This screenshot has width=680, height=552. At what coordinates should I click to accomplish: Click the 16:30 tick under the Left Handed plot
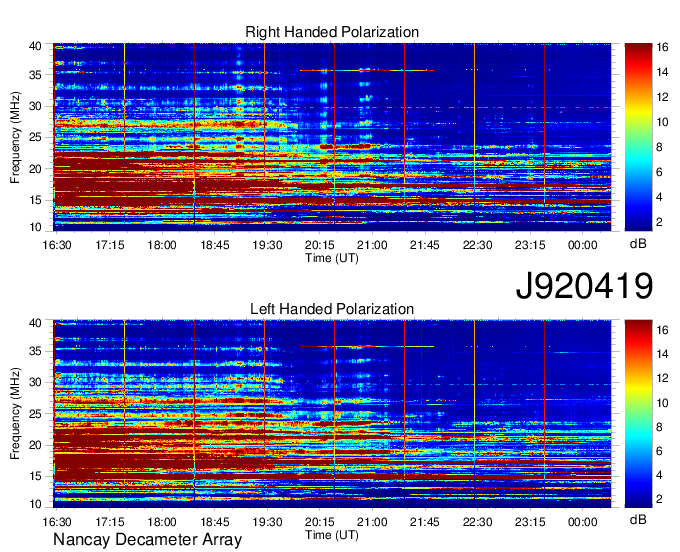57,522
